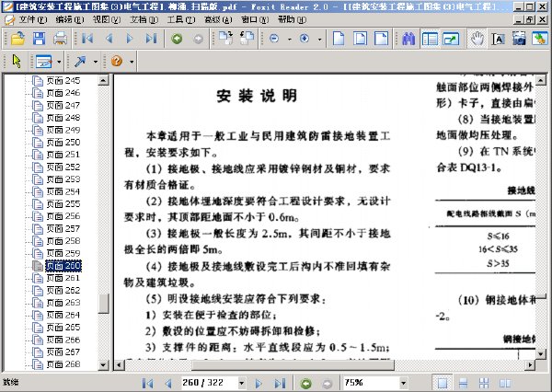Click bookmarks panel scrollbar thumb
The image size is (552, 392).
(x=103, y=304)
